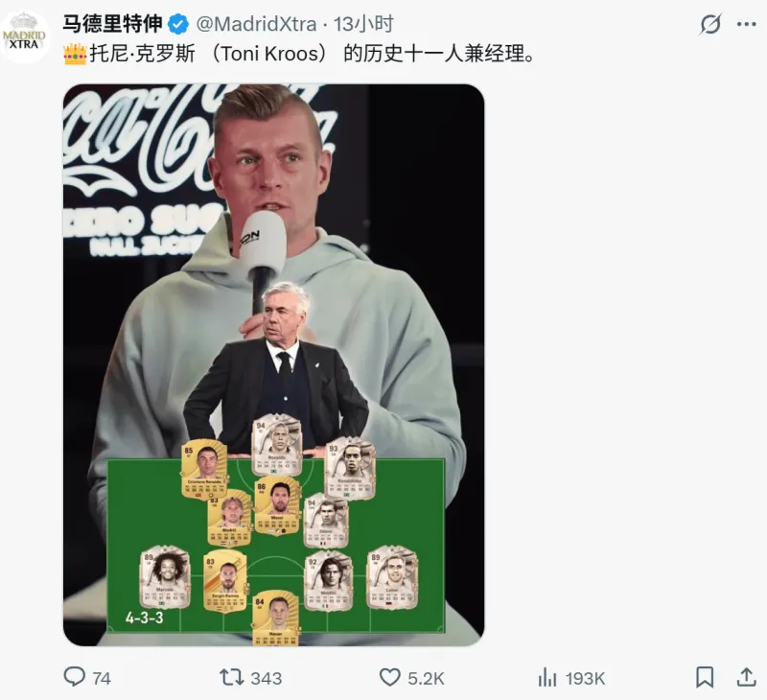Open the MadridXtra profile avatar
767x700 pixels.
24,37
